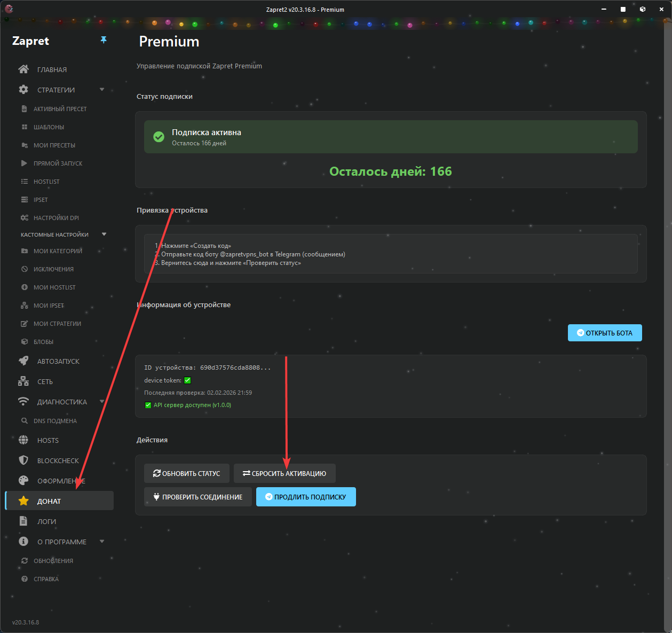672x633 pixels.
Task: Click ОБНОВИТЬ СТАТУС button
Action: coord(187,473)
